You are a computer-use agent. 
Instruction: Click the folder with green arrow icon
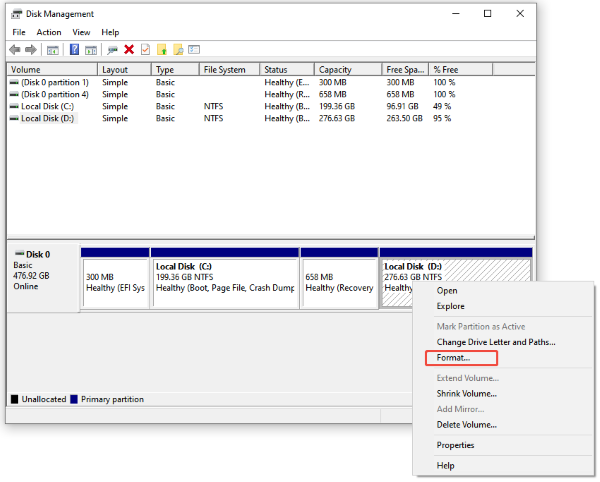(162, 50)
